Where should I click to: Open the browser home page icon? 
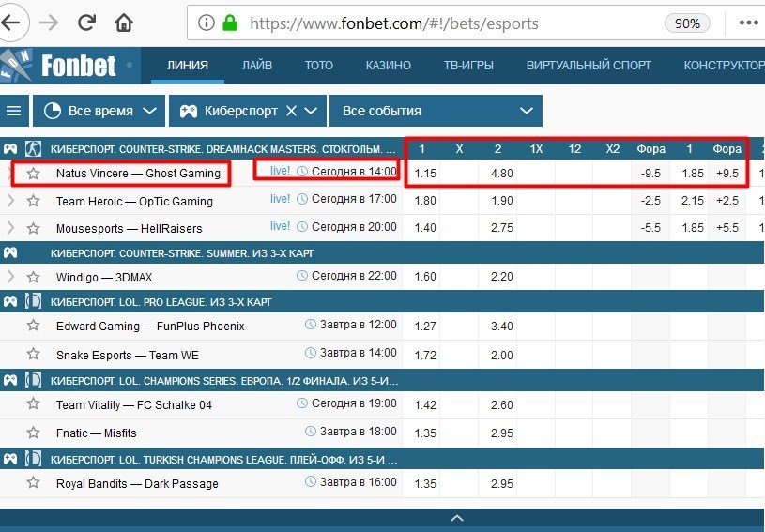pyautogui.click(x=124, y=23)
